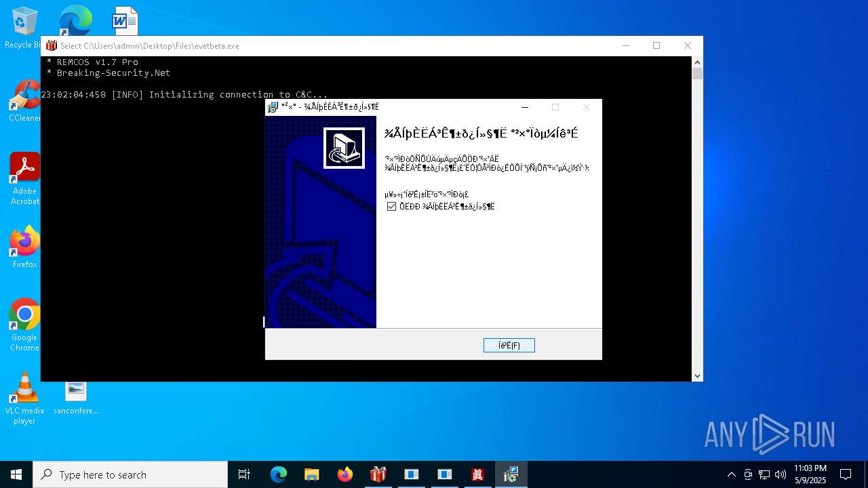Open notification center icon
Viewport: 868px width, 488px height.
[x=846, y=474]
